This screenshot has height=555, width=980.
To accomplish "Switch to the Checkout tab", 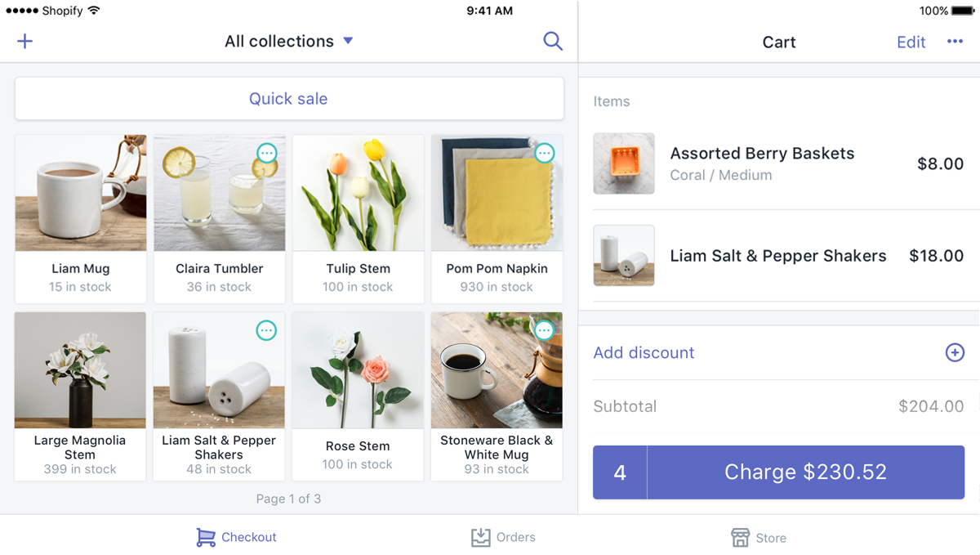I will [x=236, y=537].
